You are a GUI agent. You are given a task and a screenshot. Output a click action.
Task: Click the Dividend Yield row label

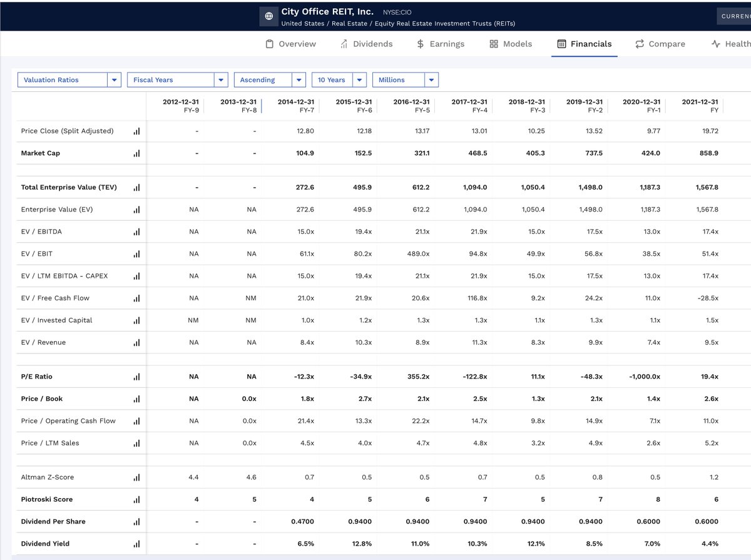pos(45,544)
